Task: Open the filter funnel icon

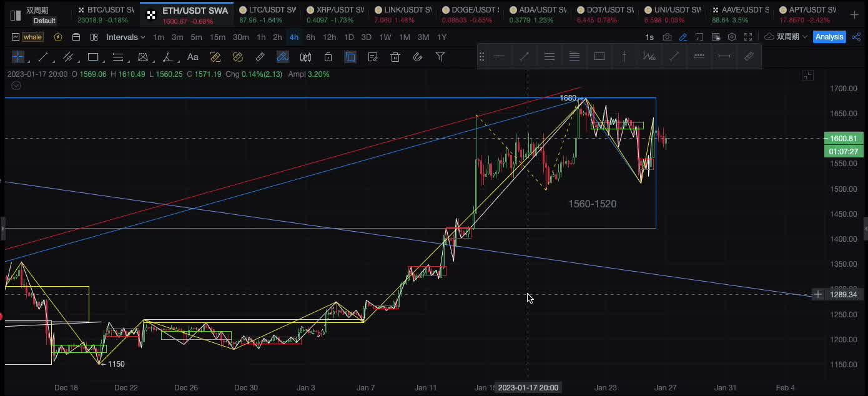Action: 440,57
